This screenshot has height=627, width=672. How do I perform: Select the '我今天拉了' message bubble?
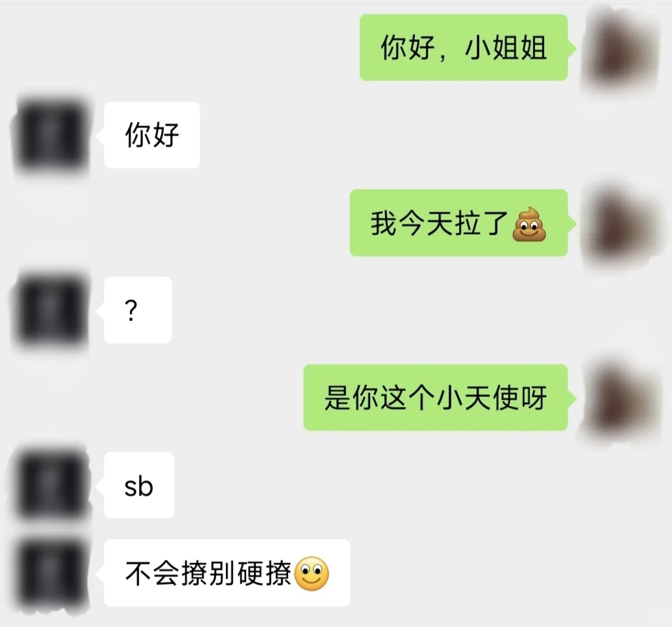[459, 223]
